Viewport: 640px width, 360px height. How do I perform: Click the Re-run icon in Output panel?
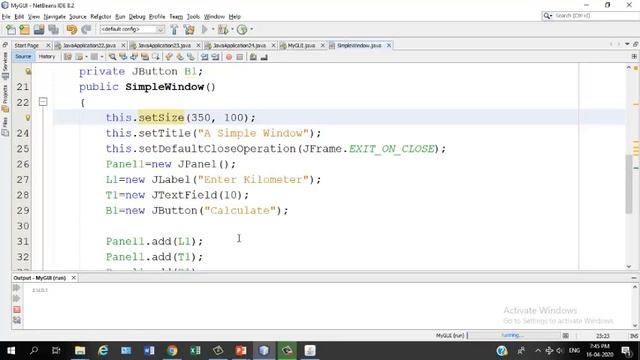point(17,288)
